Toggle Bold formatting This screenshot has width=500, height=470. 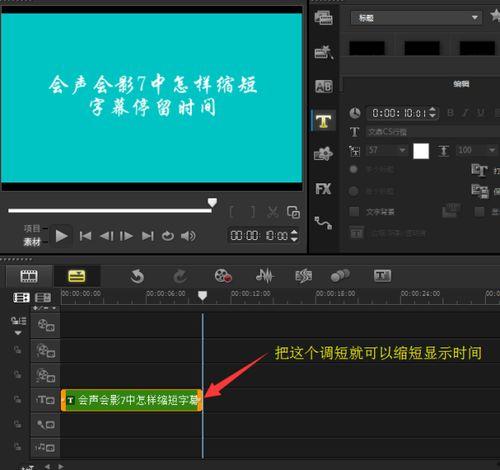tap(450, 113)
